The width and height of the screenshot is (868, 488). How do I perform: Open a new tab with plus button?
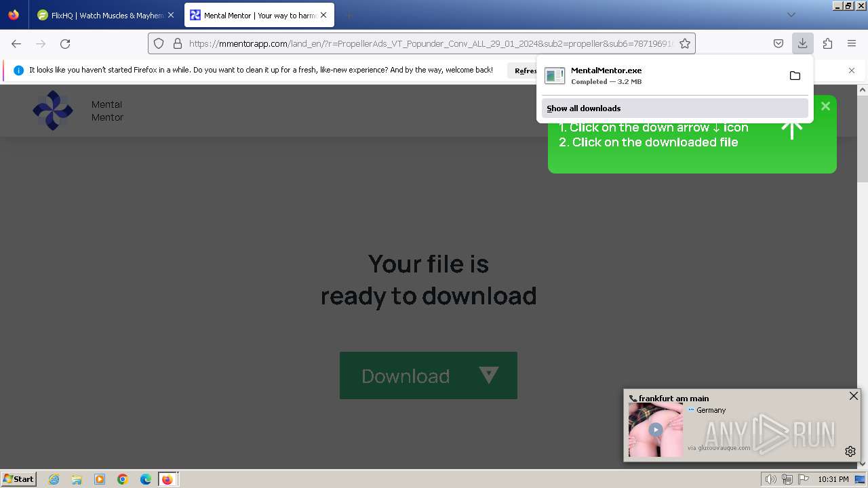349,15
